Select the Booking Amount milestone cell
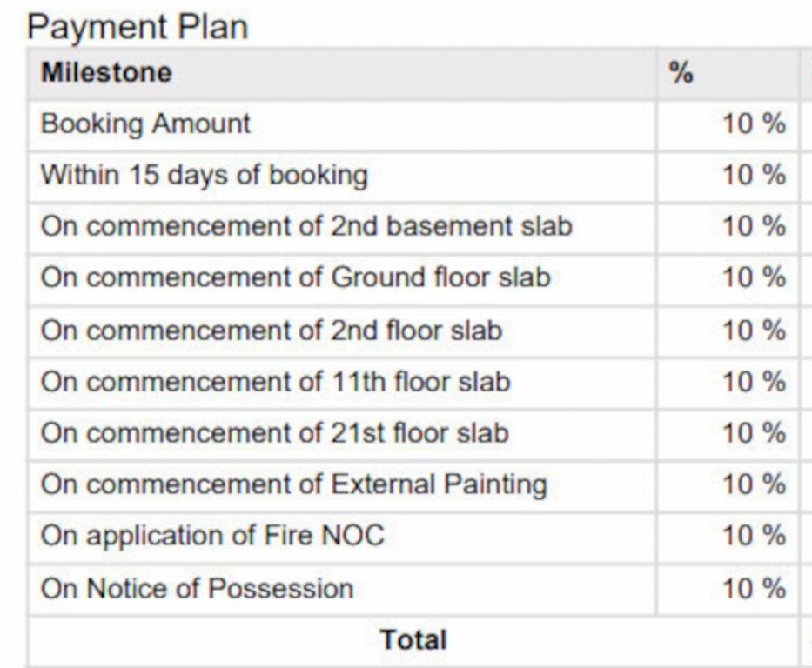Image resolution: width=812 pixels, height=668 pixels. [x=145, y=124]
